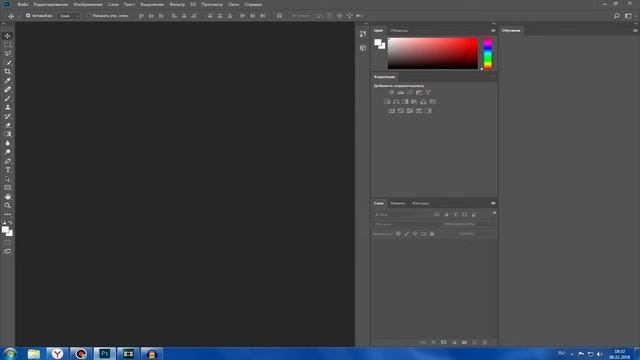
Task: Toggle lock transparent pixels
Action: pyautogui.click(x=398, y=234)
